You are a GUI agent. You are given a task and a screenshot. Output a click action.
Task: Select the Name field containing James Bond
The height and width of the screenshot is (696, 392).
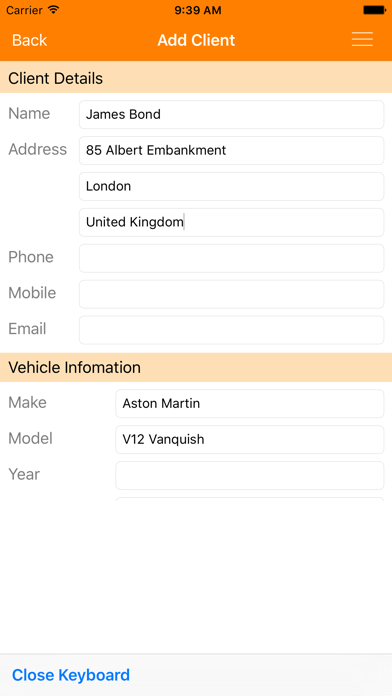click(231, 115)
